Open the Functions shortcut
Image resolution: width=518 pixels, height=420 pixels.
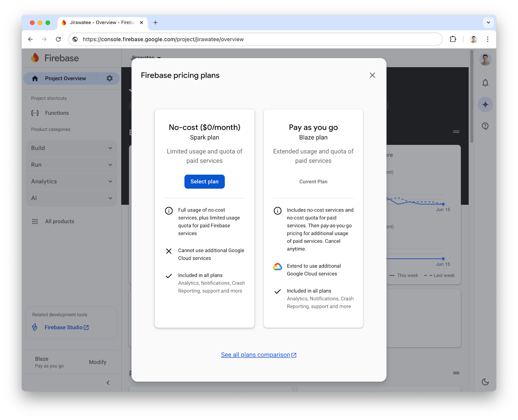pyautogui.click(x=57, y=113)
